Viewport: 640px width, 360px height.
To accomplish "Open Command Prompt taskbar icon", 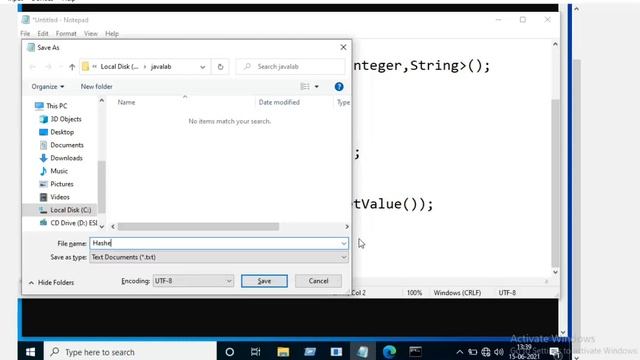I will tap(416, 352).
